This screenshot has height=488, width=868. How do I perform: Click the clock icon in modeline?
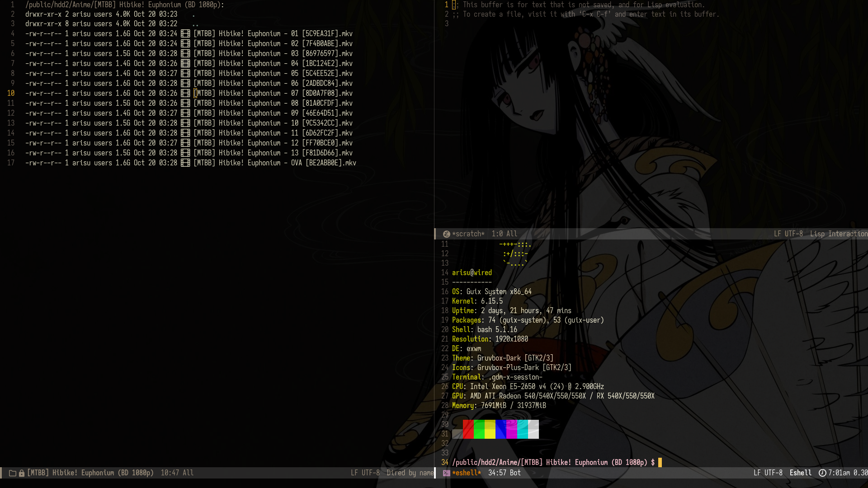point(822,473)
